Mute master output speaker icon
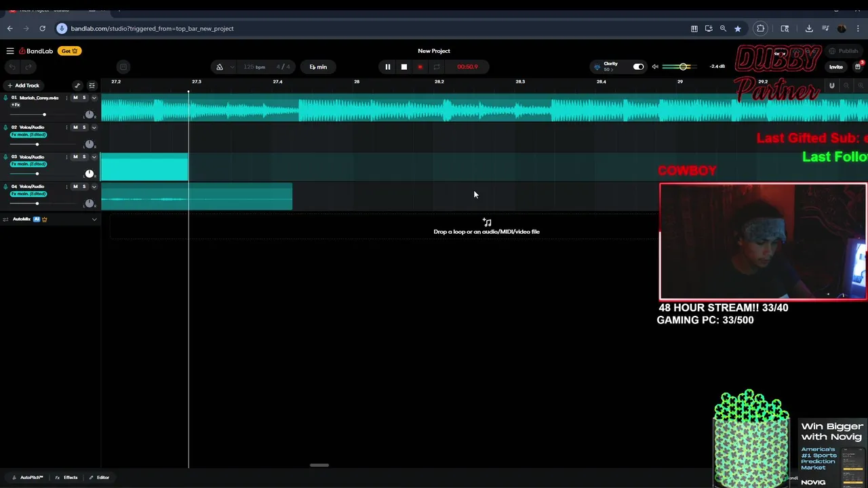The width and height of the screenshot is (868, 488). pyautogui.click(x=655, y=66)
